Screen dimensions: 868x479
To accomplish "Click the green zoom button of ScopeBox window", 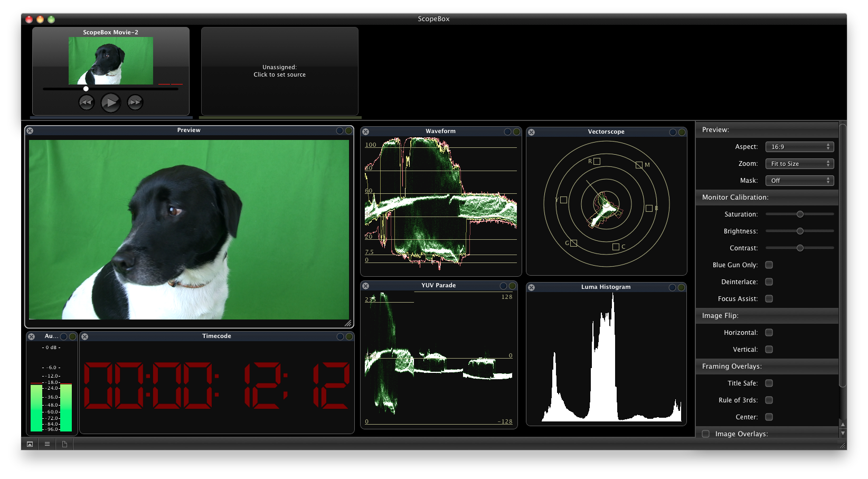I will (51, 20).
